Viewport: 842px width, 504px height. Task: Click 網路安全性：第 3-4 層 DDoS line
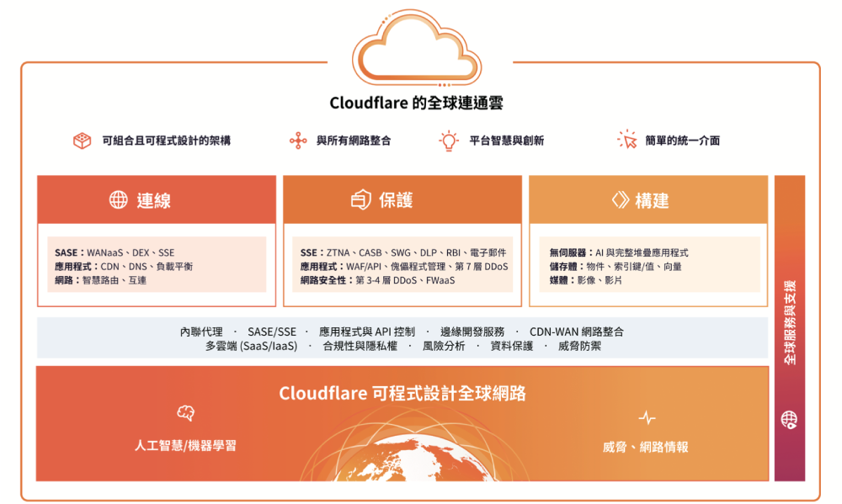[x=377, y=280]
